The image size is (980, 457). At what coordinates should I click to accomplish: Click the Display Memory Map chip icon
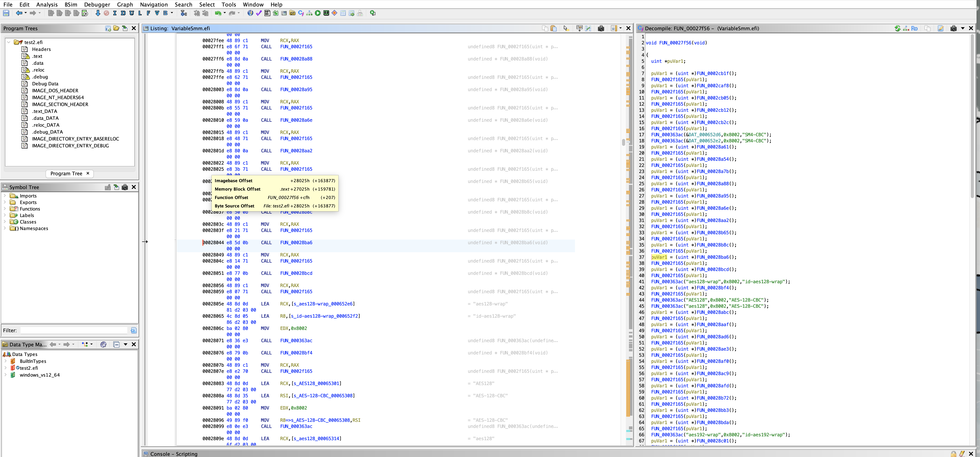point(326,13)
